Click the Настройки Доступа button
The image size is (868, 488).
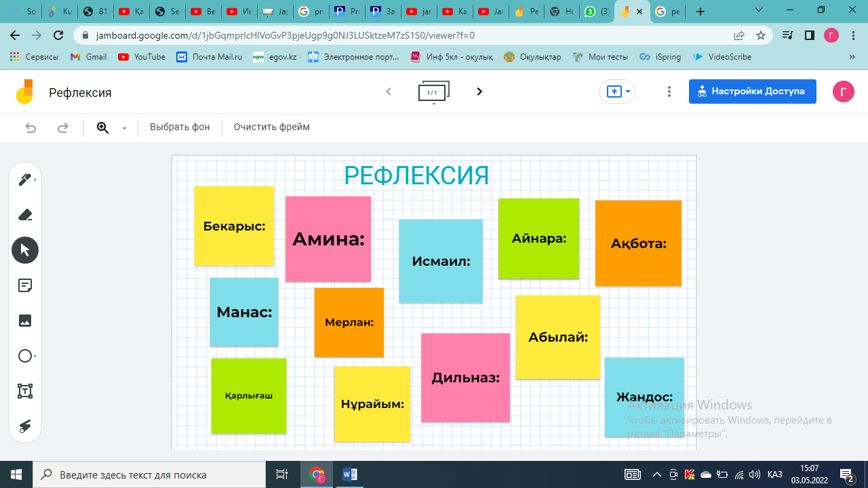click(752, 91)
